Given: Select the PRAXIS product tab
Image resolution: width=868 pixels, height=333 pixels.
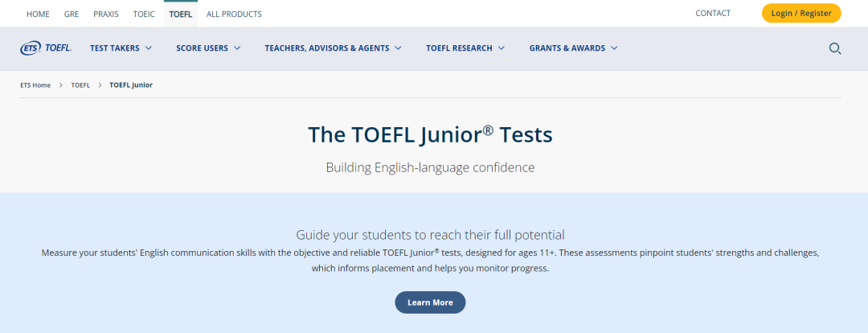Looking at the screenshot, I should [x=106, y=14].
